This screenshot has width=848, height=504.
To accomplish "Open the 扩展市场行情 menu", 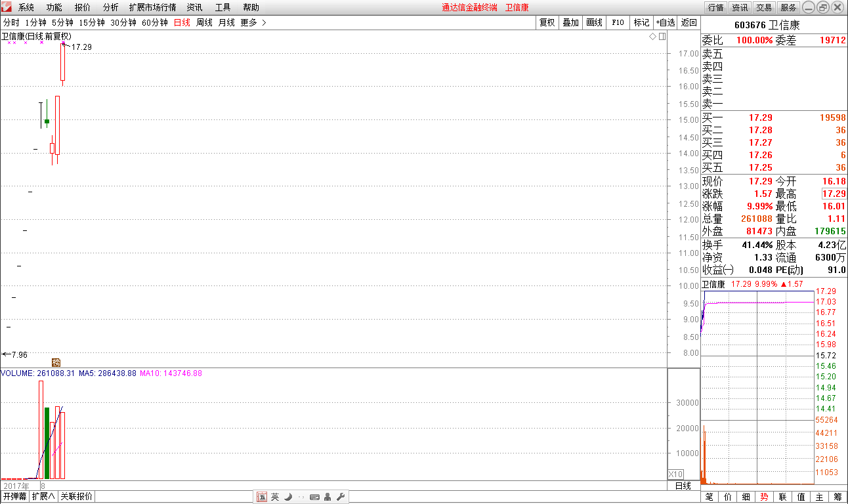I will [152, 8].
